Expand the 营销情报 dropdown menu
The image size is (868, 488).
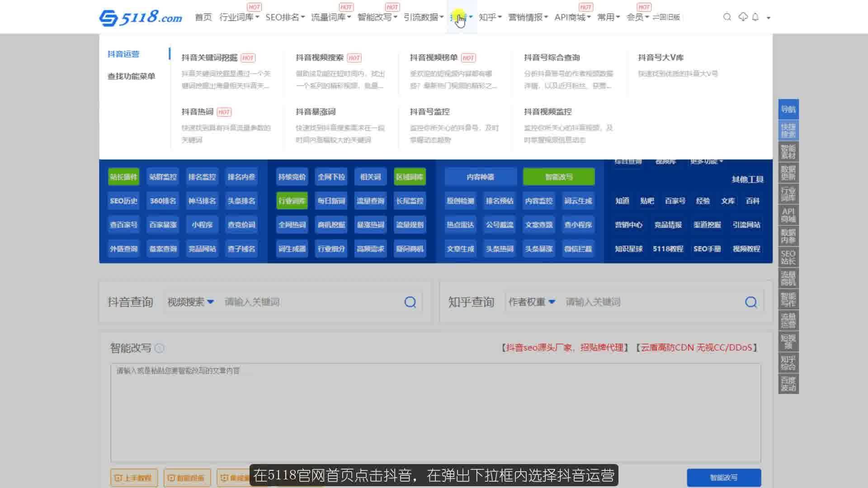528,17
